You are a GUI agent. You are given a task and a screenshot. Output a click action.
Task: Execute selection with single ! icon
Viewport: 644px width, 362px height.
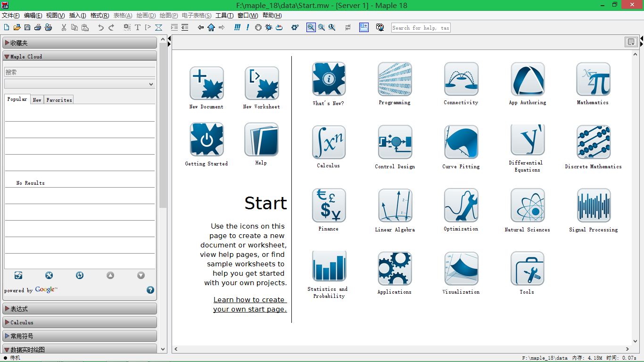click(248, 28)
